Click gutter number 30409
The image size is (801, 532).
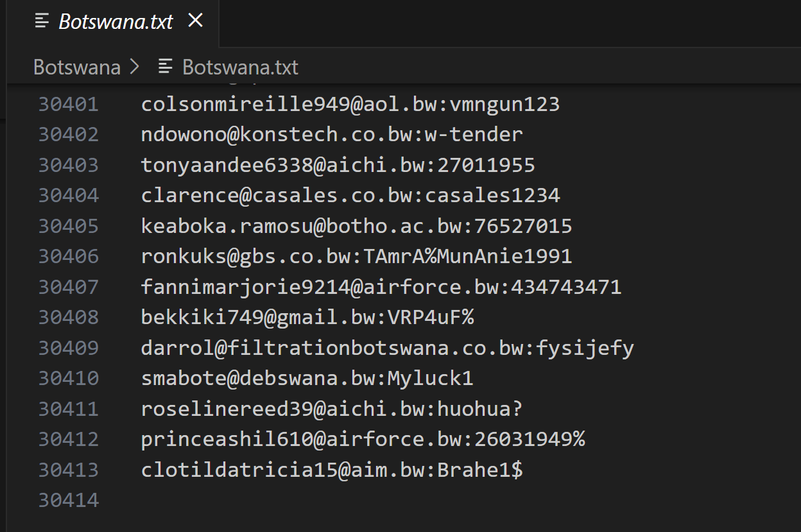pos(69,348)
